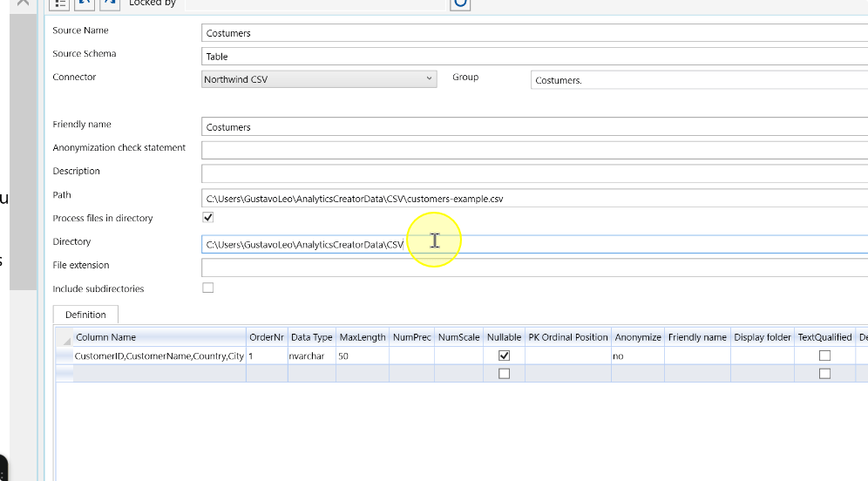868x481 pixels.
Task: Click the Column Name header
Action: click(159, 337)
